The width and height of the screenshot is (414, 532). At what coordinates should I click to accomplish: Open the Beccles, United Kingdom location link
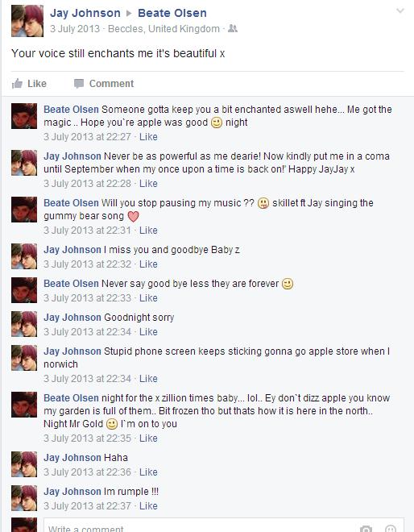164,29
